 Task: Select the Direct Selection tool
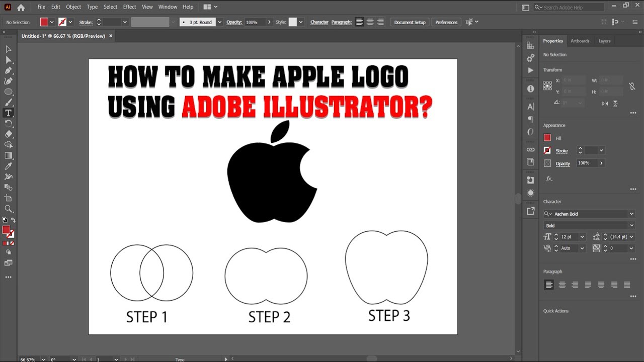8,60
